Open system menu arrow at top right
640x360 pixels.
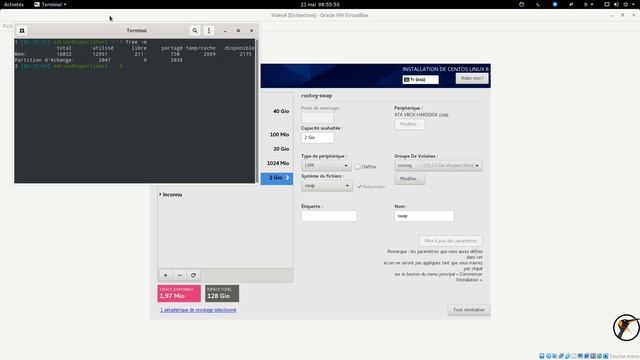pos(633,4)
